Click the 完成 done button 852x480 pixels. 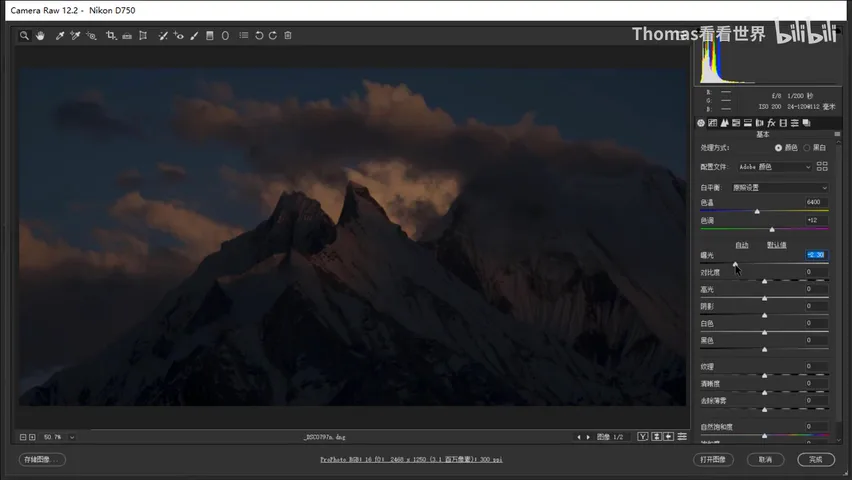point(816,459)
